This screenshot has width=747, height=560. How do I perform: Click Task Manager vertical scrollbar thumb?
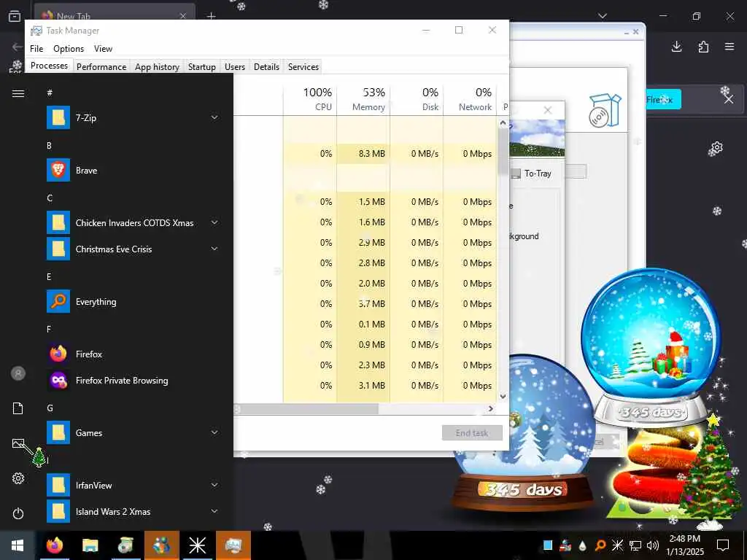click(x=503, y=152)
